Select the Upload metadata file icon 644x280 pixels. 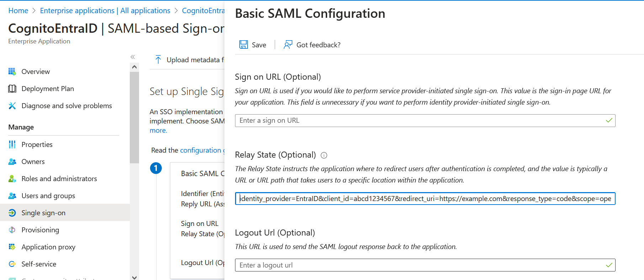coord(158,59)
